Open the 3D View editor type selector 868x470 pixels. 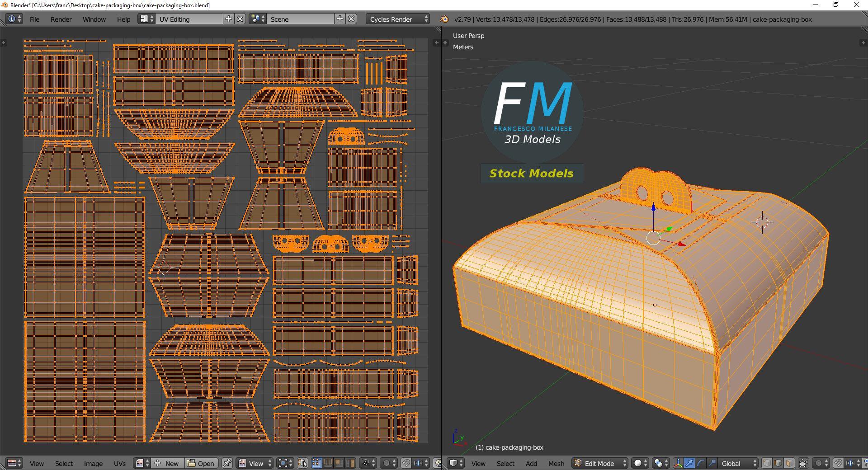click(456, 463)
